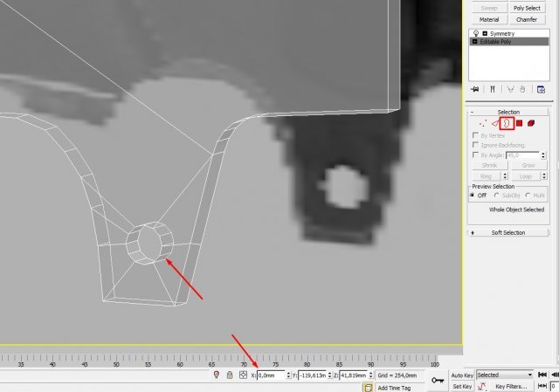Enable the By Vertex checkbox
Viewport: 559px width, 392px height.
click(x=474, y=135)
